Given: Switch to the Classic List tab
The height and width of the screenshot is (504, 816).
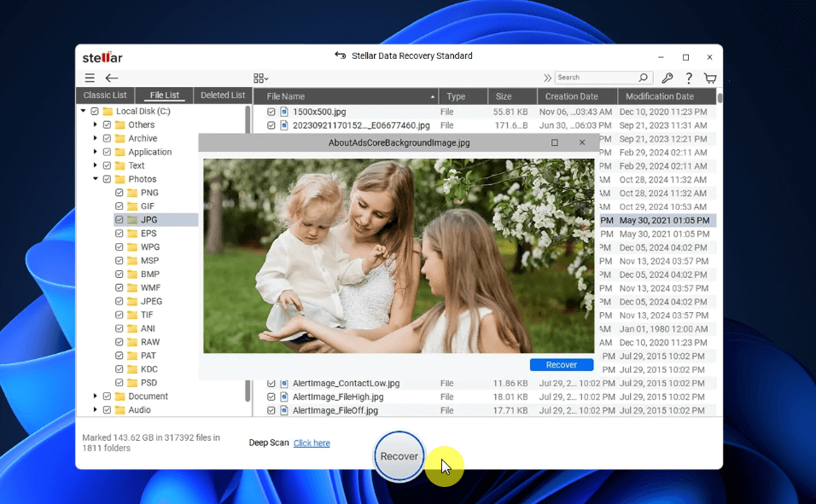Looking at the screenshot, I should 104,96.
